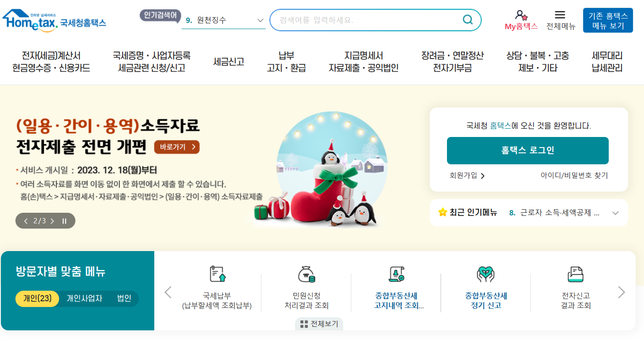Image resolution: width=644 pixels, height=344 pixels.
Task: Select 종합부동산세 정기 신고 heart icon
Action: (486, 274)
